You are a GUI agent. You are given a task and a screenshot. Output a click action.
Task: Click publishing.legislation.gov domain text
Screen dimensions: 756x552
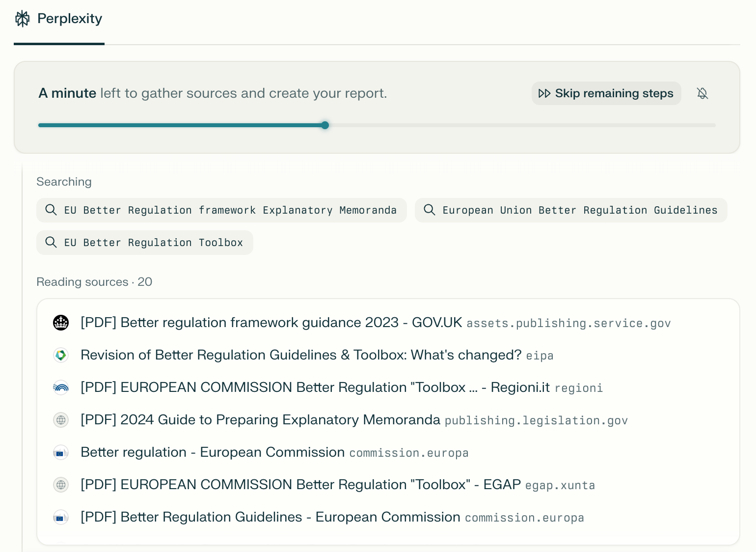536,421
